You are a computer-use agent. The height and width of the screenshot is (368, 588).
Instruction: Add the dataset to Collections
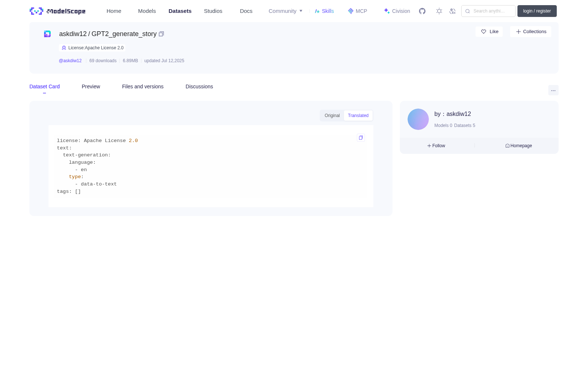coord(531,32)
